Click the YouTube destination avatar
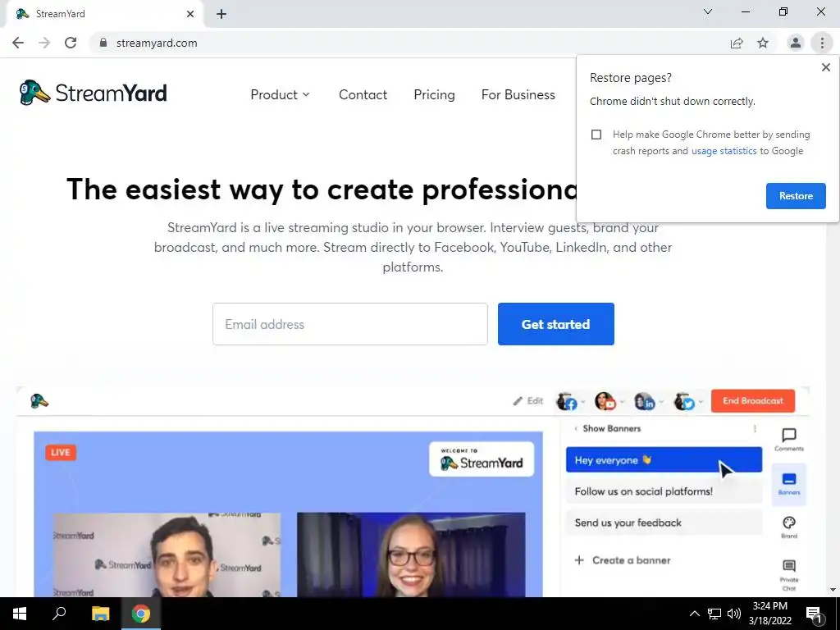The width and height of the screenshot is (840, 630). [605, 401]
